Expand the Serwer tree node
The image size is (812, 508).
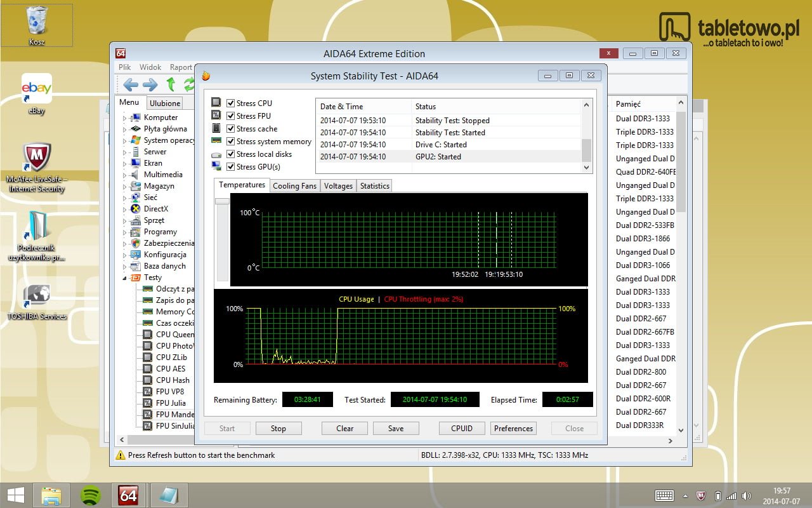point(124,152)
